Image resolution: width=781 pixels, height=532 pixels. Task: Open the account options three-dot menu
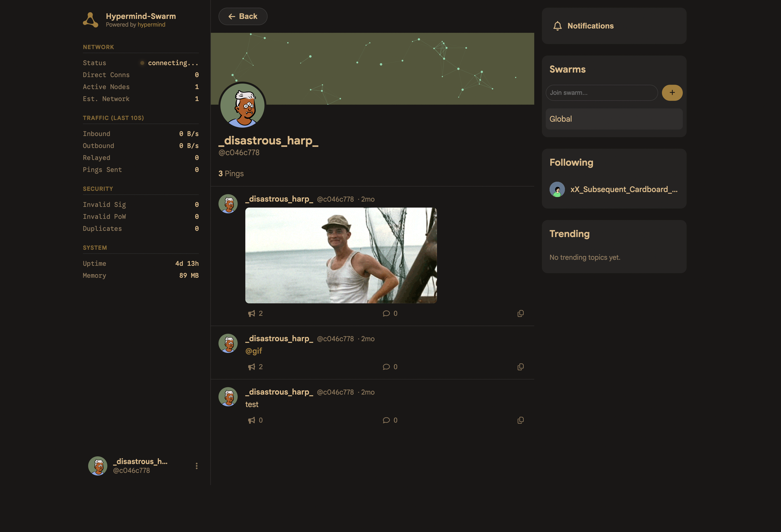point(197,466)
